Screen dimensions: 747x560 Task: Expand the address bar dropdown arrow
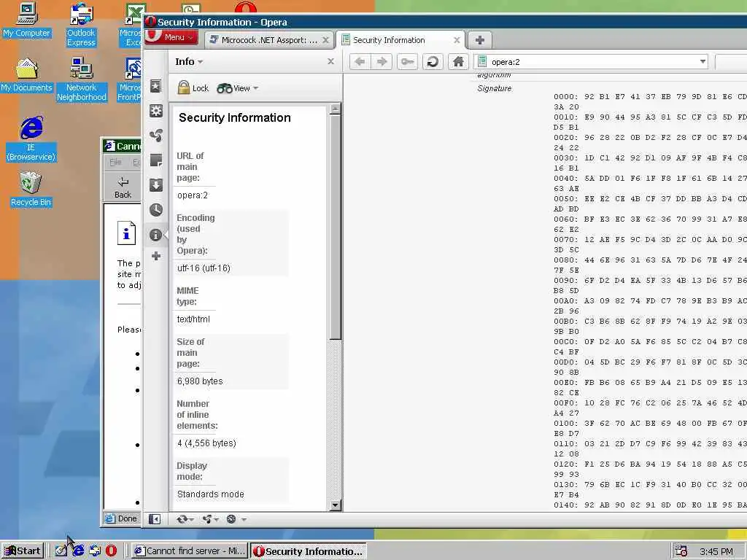(x=703, y=61)
